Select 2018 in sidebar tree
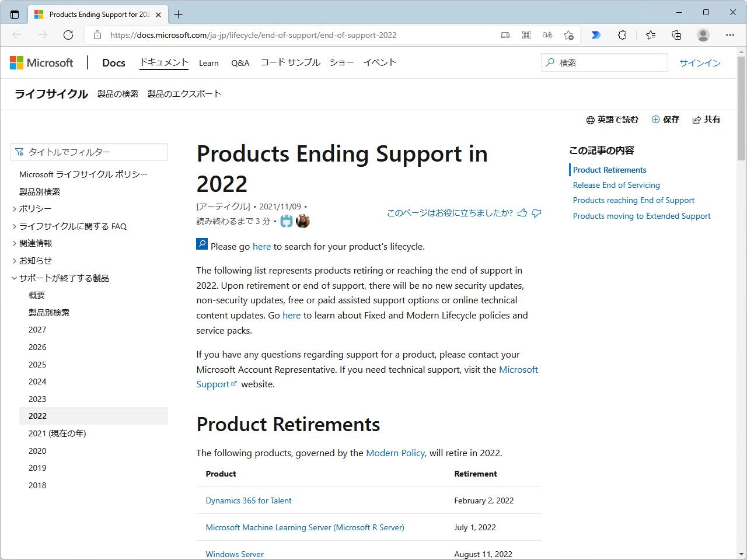 (37, 485)
